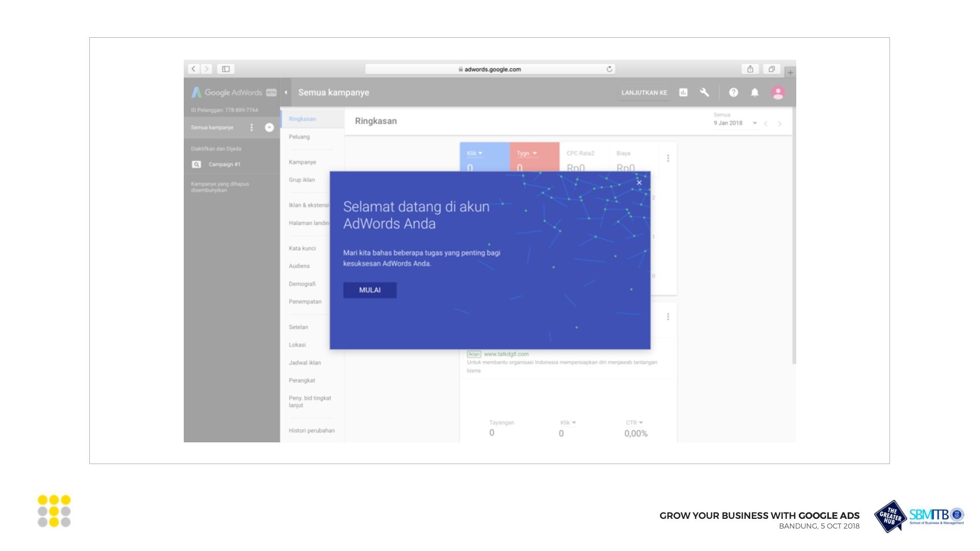Open three-dot menu beside Semua kampanye

[251, 128]
